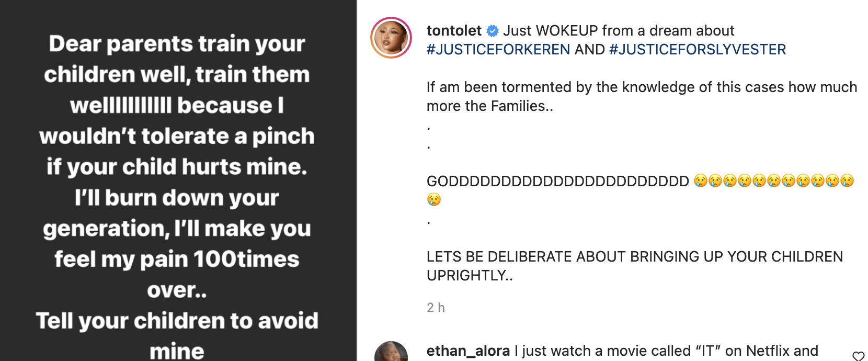Screen dimensions: 868x361
Task: Click the "Dear parents train your" image line
Action: [177, 44]
